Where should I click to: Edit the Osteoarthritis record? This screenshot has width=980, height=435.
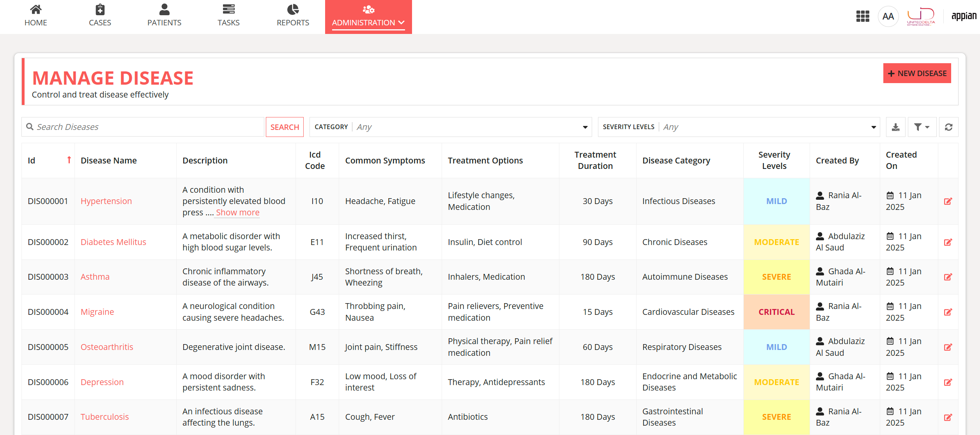(948, 347)
